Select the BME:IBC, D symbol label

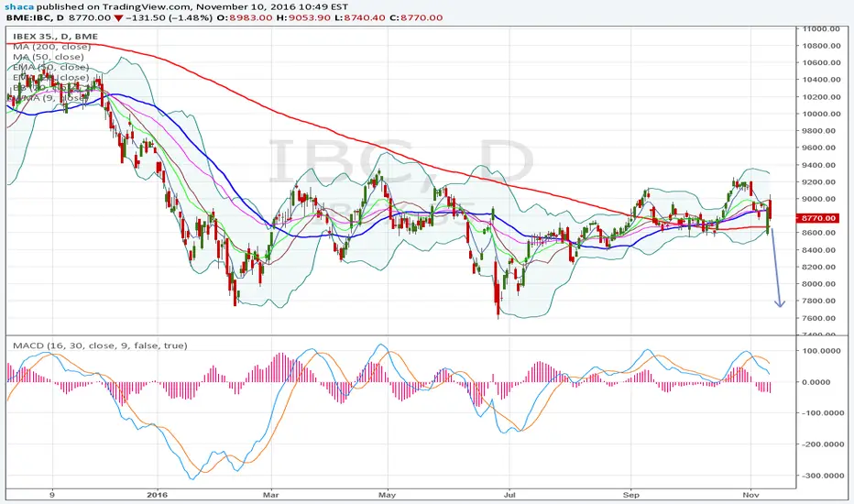[35, 17]
